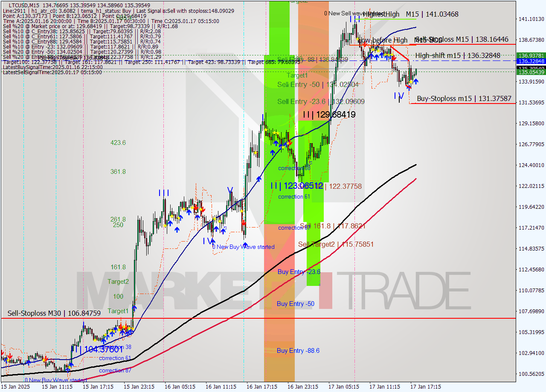Click 'Sell-Stoploss M30 | 106.84759' label

pos(54,314)
